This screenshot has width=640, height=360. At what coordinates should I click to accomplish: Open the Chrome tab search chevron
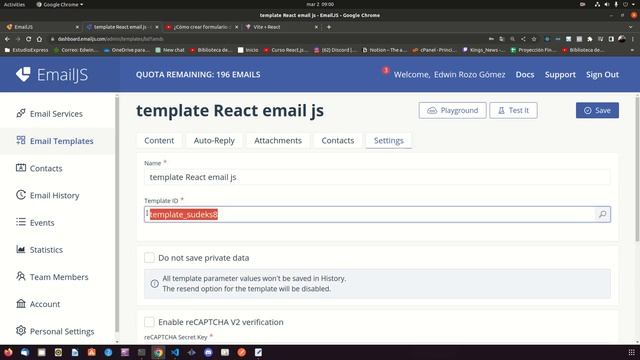[x=632, y=27]
